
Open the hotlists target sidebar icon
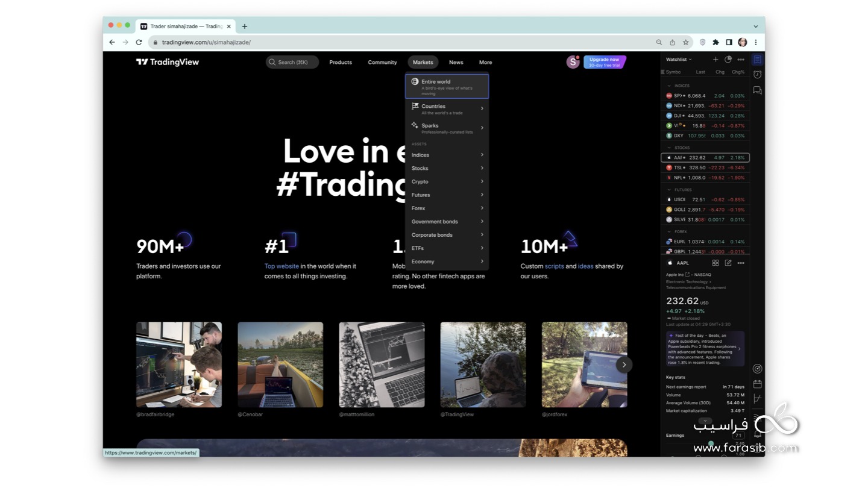(758, 369)
